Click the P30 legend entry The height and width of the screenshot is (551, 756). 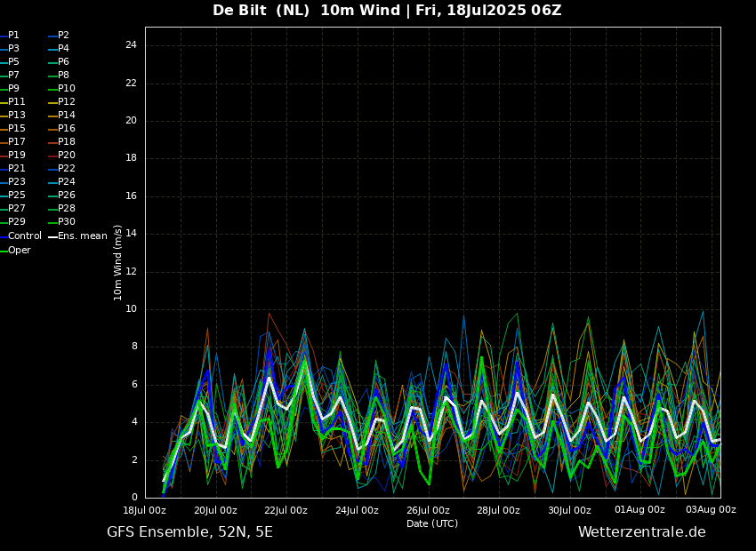point(67,222)
